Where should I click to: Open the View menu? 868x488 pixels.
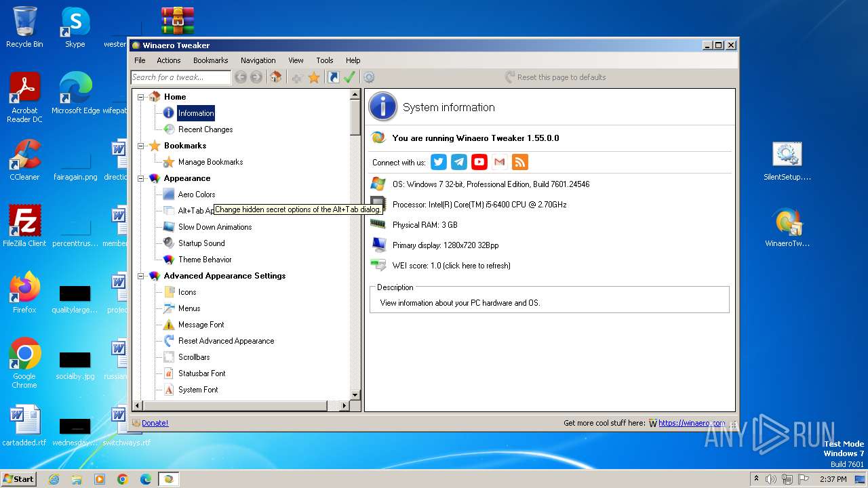(296, 60)
